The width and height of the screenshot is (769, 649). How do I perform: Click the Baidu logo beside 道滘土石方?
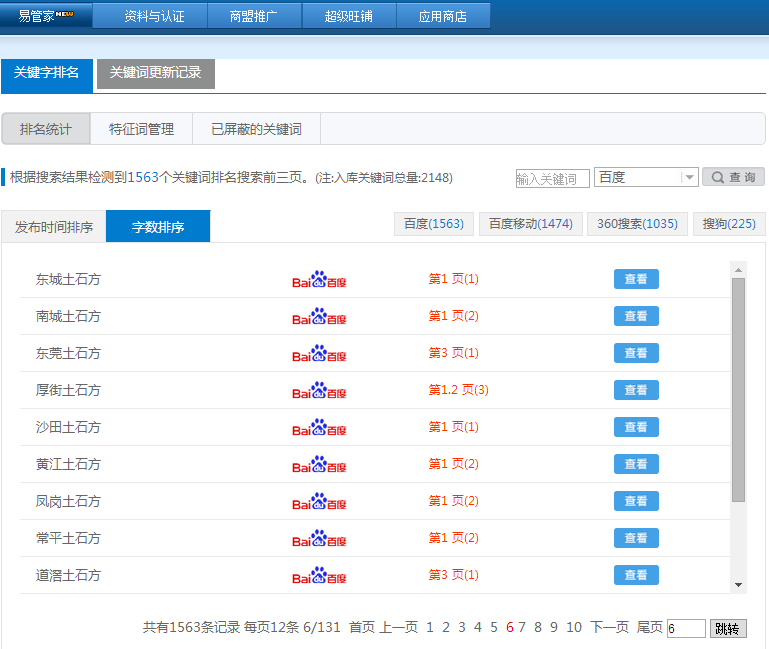[x=319, y=576]
